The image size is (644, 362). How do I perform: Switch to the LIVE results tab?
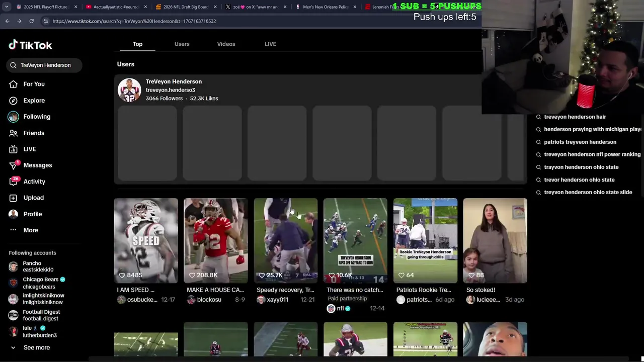[x=270, y=44]
